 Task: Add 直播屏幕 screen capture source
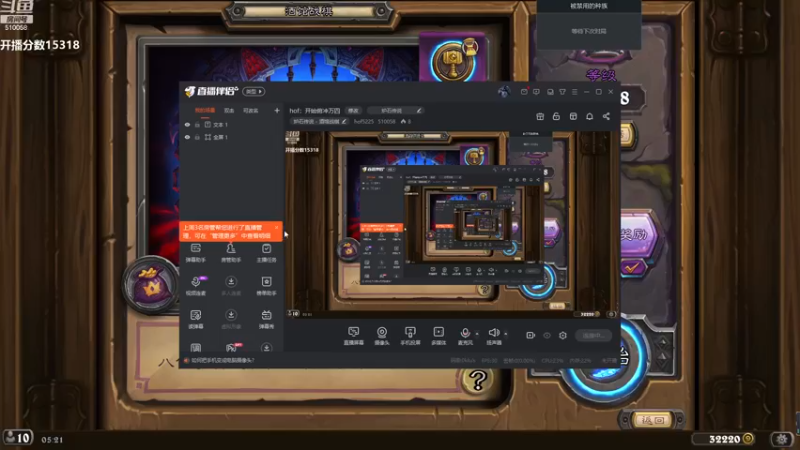[x=353, y=336]
